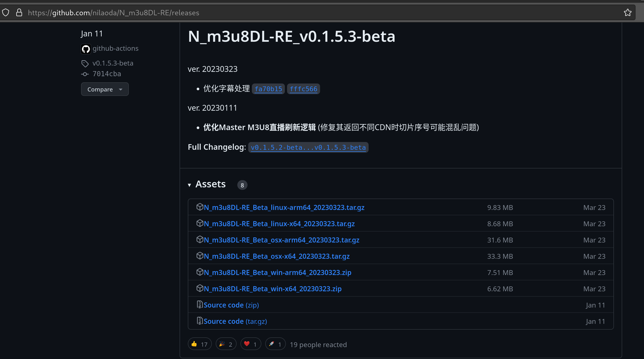Toggle the heart reaction
The image size is (644, 359).
pyautogui.click(x=250, y=344)
